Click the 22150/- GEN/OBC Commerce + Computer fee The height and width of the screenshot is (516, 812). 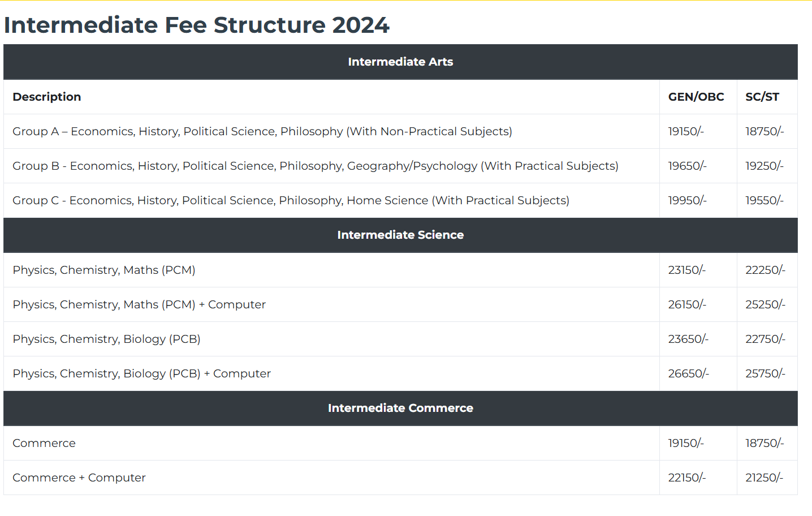(x=686, y=478)
